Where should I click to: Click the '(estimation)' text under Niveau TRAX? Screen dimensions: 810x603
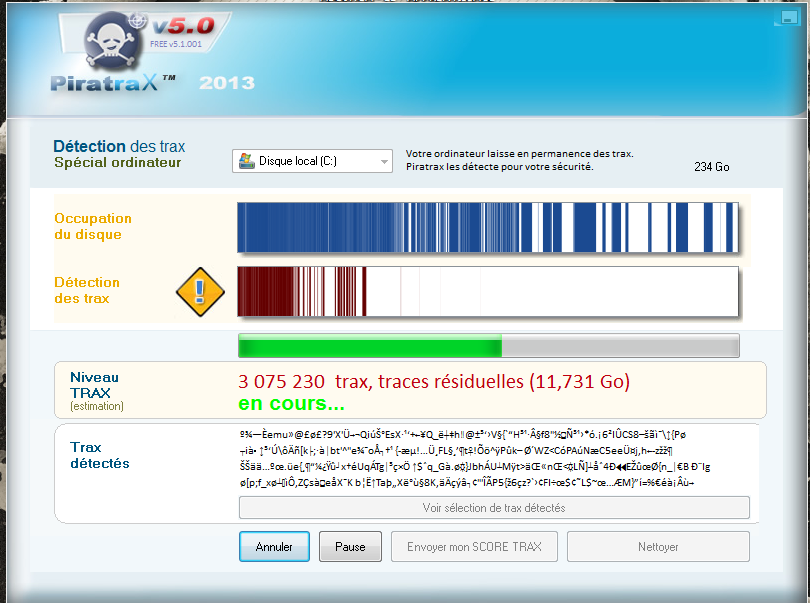[x=97, y=406]
